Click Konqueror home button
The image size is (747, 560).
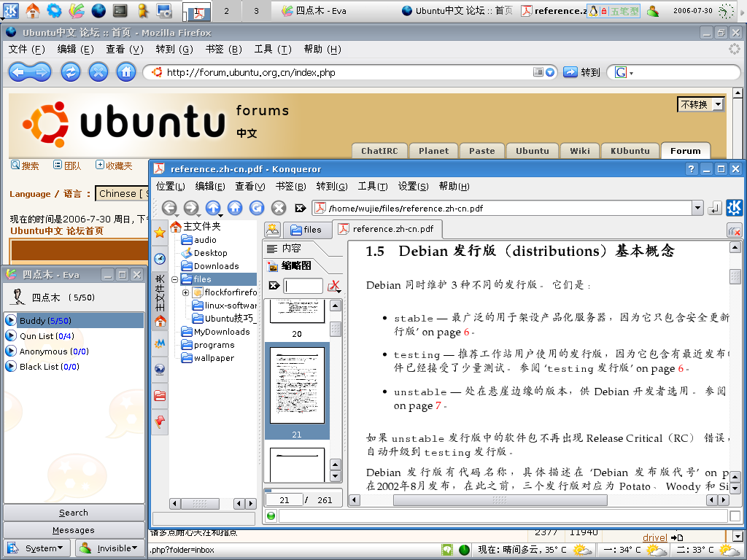pos(235,208)
